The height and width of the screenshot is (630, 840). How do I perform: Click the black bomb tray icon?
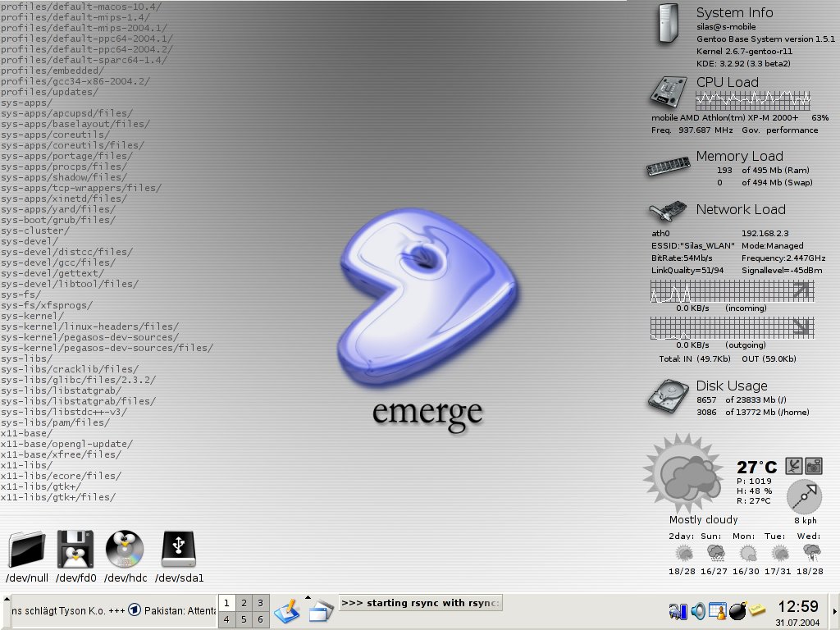737,610
